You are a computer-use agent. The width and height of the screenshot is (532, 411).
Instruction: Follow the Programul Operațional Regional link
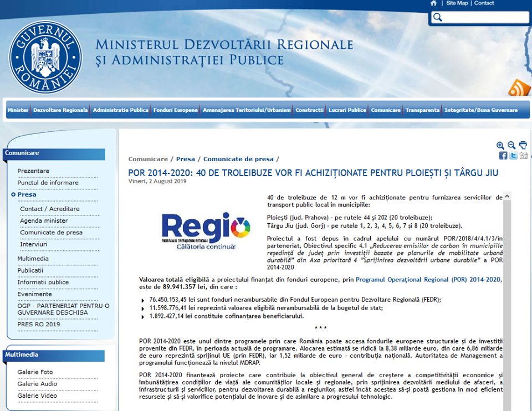428,280
